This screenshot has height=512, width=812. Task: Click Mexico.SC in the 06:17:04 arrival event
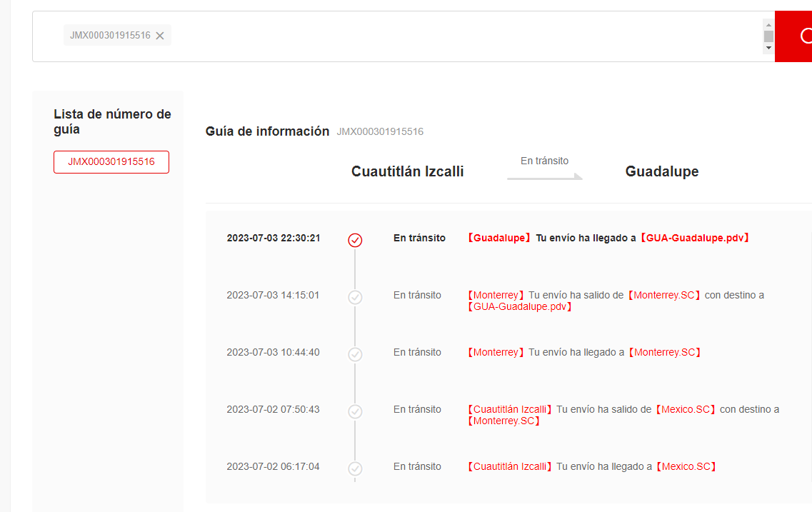tap(686, 466)
